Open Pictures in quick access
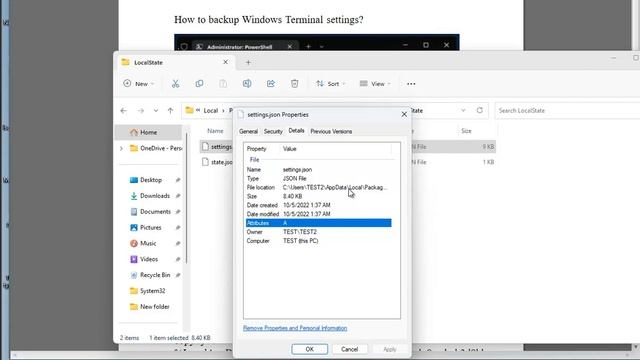 (151, 228)
